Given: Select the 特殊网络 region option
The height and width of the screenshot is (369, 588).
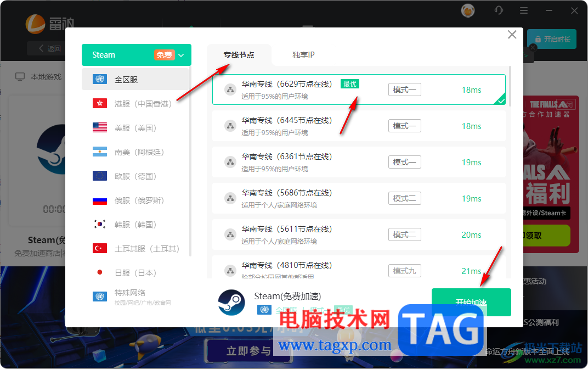Looking at the screenshot, I should 135,297.
